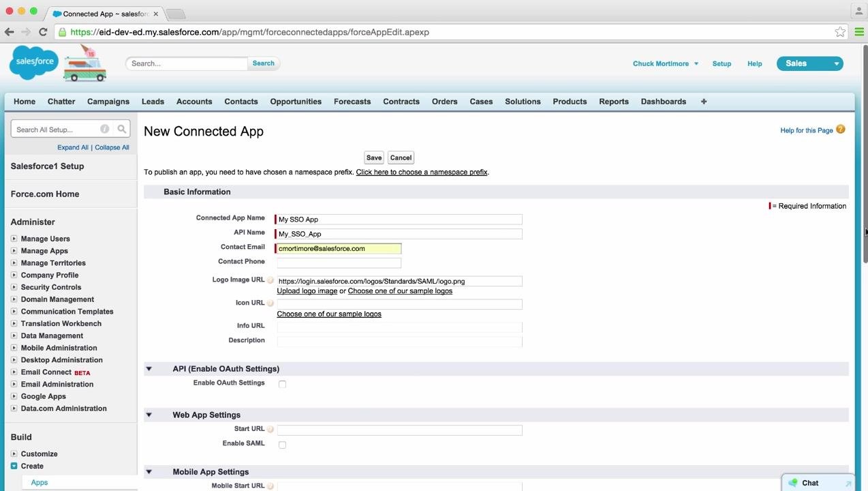The width and height of the screenshot is (868, 491).
Task: Collapse the API (Enable OAuth Settings) section
Action: tap(149, 369)
